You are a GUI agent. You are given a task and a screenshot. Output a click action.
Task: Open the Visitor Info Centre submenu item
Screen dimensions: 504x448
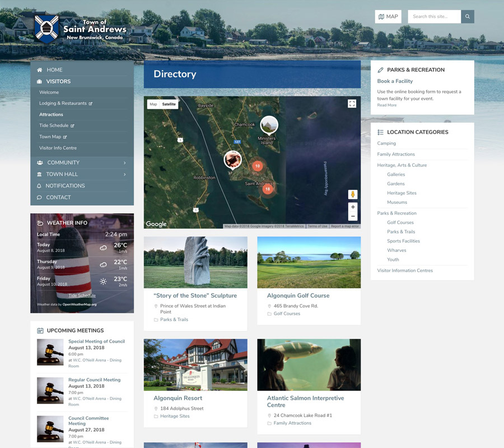[x=58, y=148]
